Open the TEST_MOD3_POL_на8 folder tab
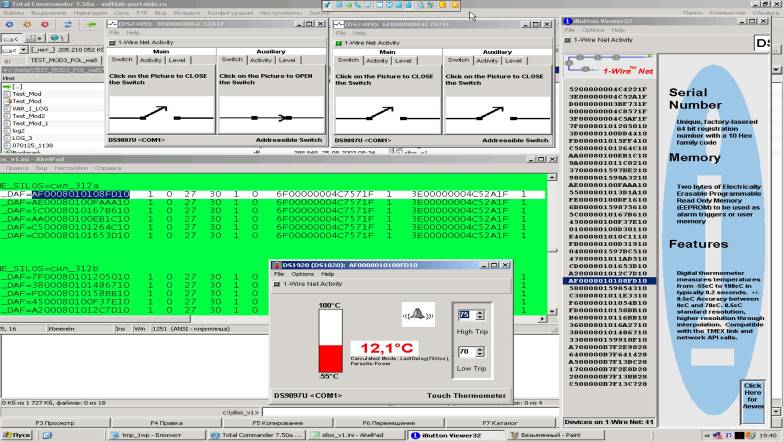 point(64,60)
